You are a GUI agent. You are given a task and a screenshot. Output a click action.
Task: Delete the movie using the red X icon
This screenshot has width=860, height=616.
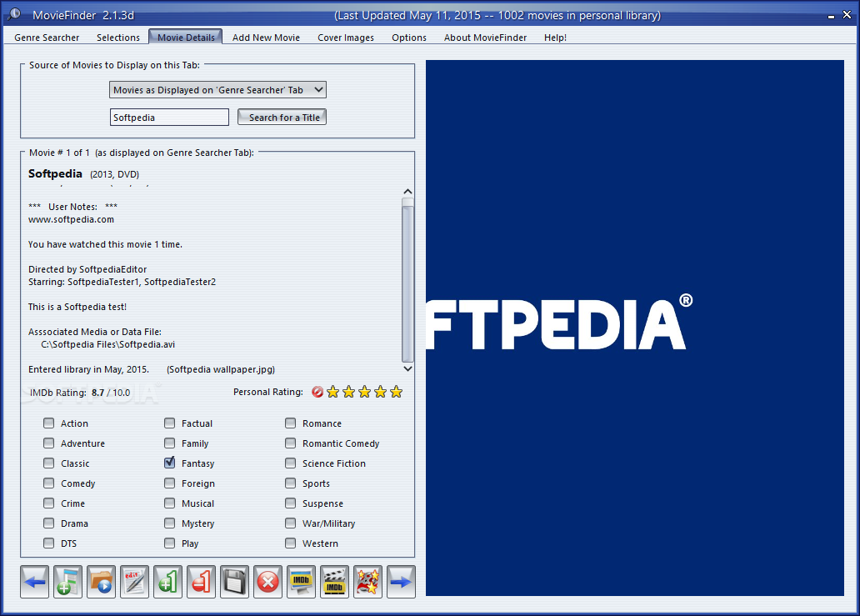coord(268,582)
